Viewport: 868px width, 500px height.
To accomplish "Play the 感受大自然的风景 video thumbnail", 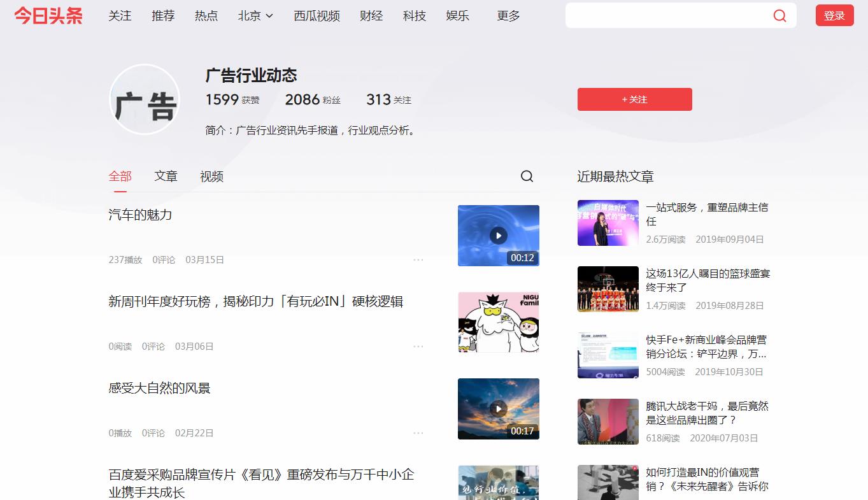I will (x=499, y=409).
